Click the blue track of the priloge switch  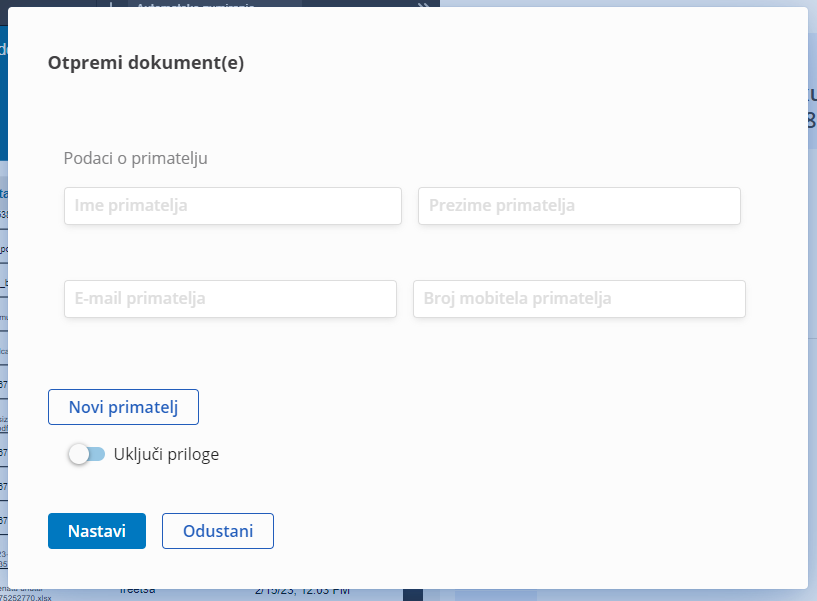[97, 454]
